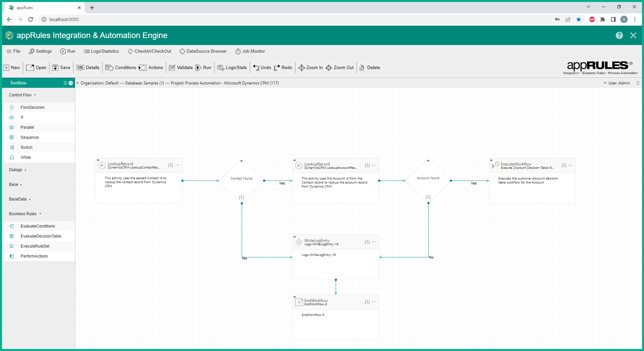Collapse the EndWorkflow activity with its triangle

point(295,297)
